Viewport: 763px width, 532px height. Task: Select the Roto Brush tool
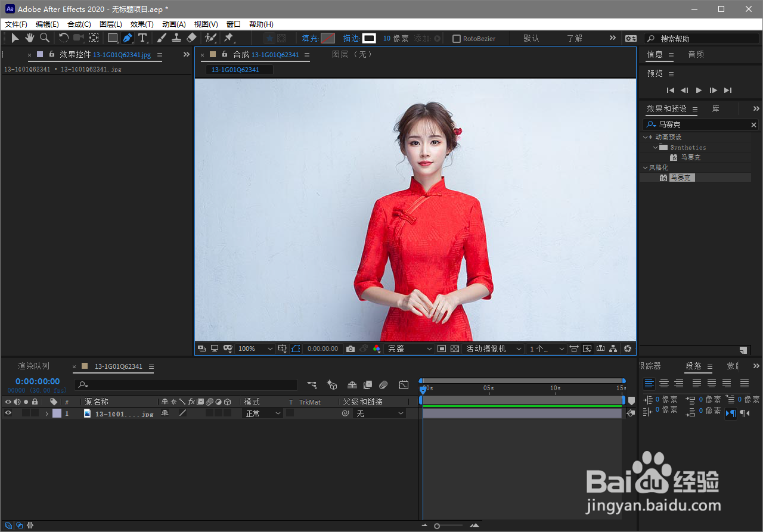coord(210,38)
